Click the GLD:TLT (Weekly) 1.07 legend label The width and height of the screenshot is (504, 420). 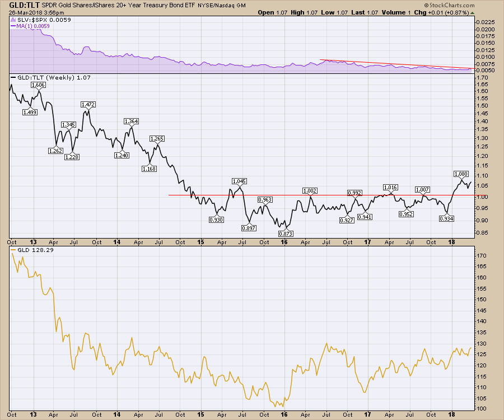coord(54,77)
